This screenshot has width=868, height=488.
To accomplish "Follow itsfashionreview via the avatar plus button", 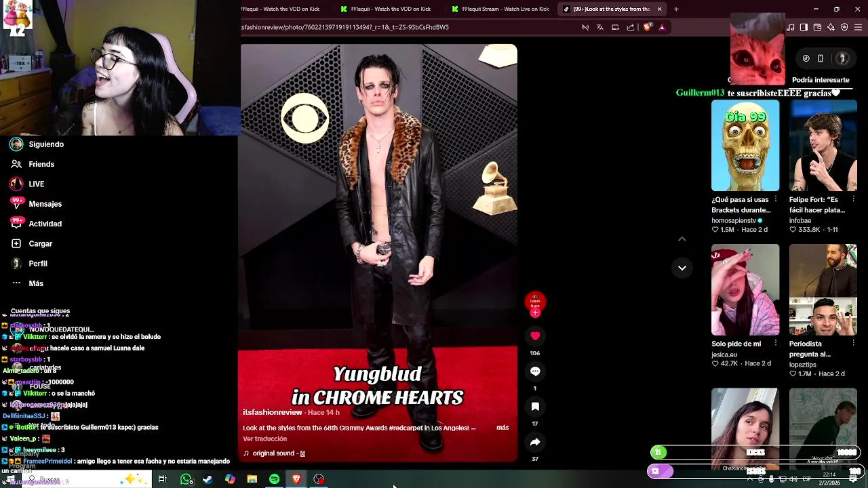I will coord(535,312).
